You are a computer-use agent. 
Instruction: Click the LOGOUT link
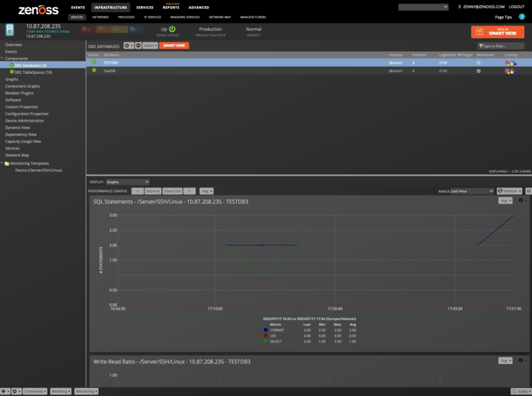point(517,7)
